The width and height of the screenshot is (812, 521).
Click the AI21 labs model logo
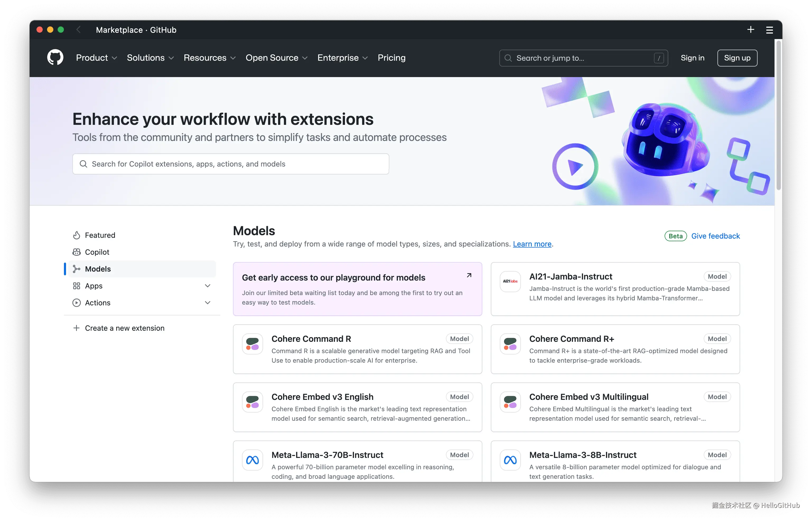coord(510,281)
